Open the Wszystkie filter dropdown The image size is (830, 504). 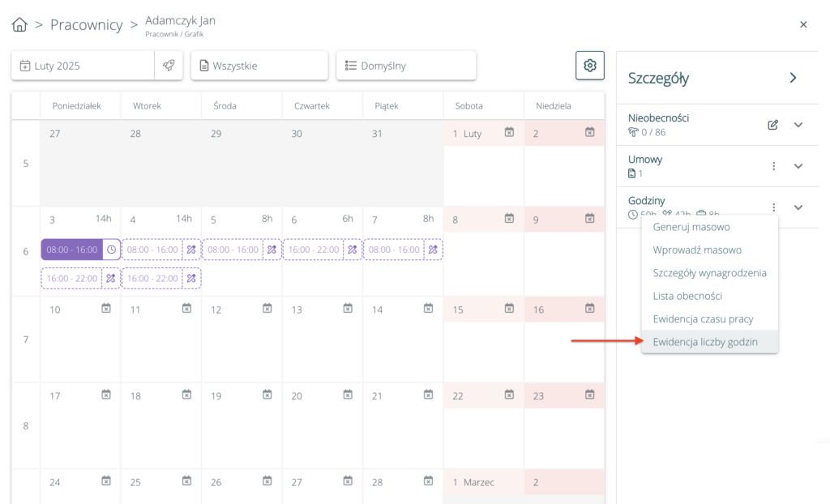pos(259,66)
